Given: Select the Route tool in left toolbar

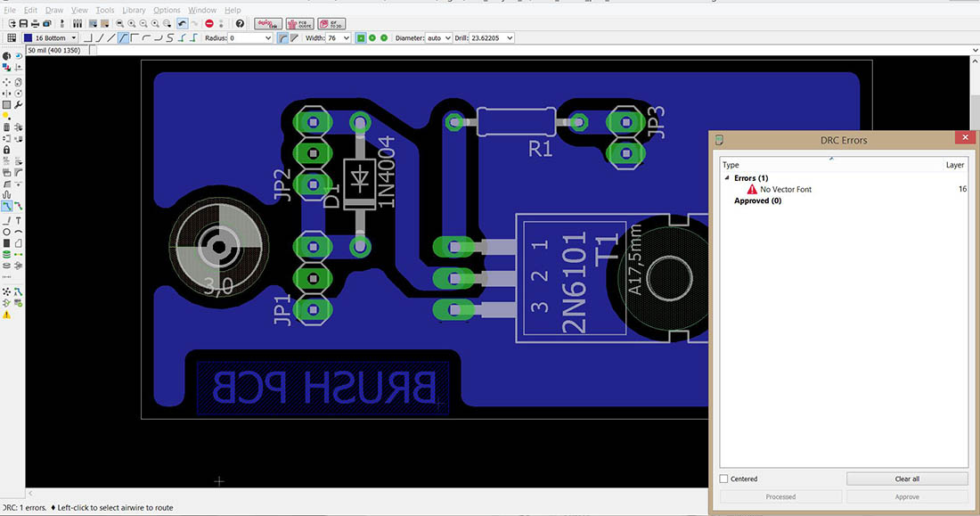Looking at the screenshot, I should 7,206.
